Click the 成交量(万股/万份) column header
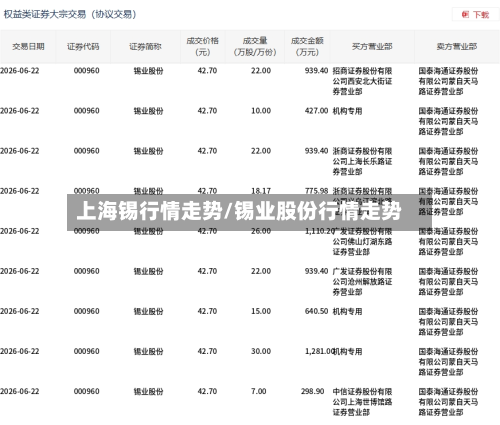This screenshot has height=425, width=500. 255,46
